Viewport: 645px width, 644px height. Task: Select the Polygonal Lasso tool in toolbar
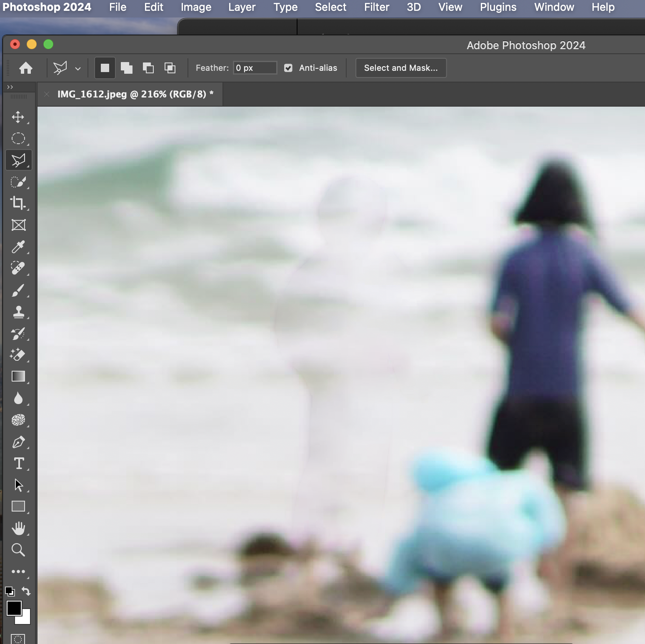(18, 160)
